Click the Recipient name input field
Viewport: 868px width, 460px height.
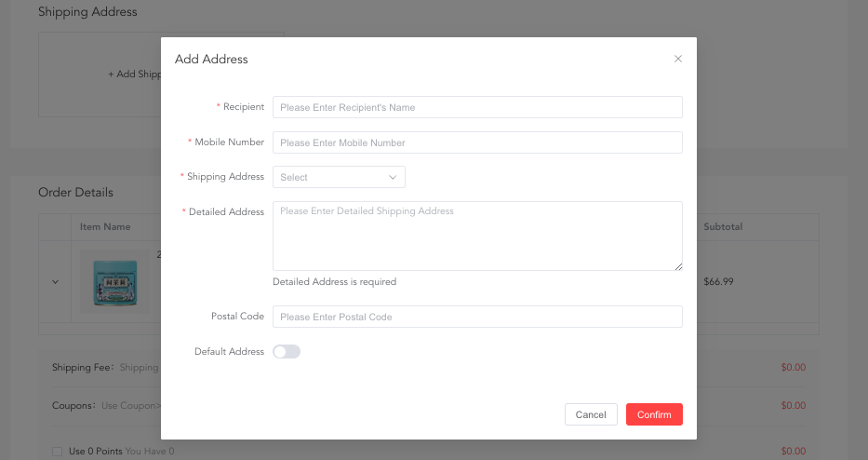(x=477, y=107)
